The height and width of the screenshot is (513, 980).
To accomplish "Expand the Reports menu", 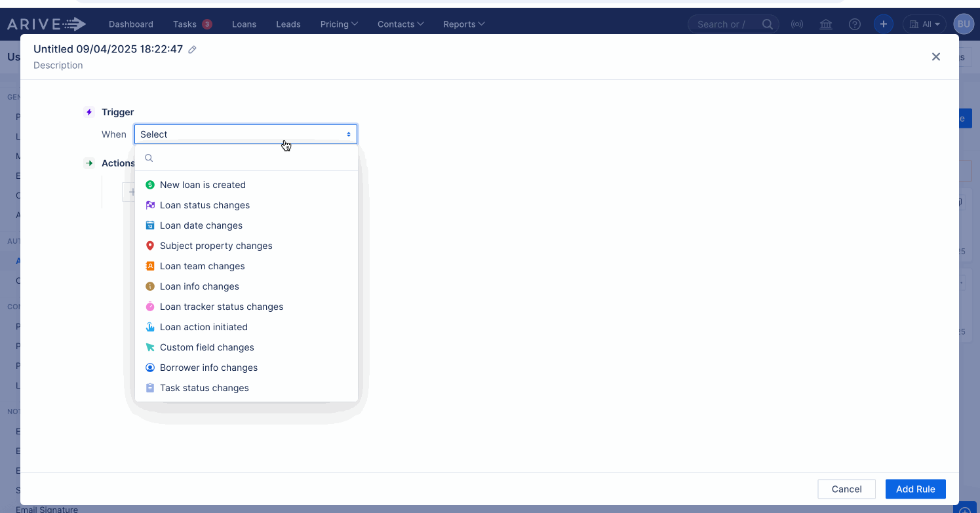I will coord(464,24).
